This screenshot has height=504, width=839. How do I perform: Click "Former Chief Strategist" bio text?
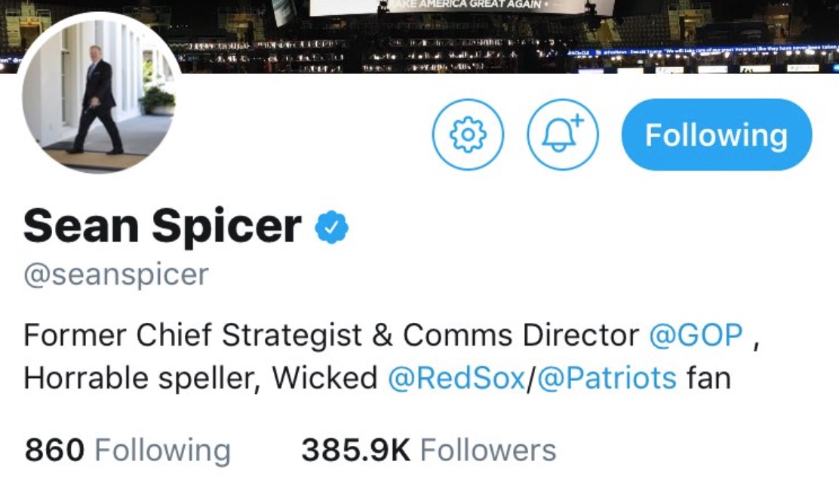tap(192, 335)
